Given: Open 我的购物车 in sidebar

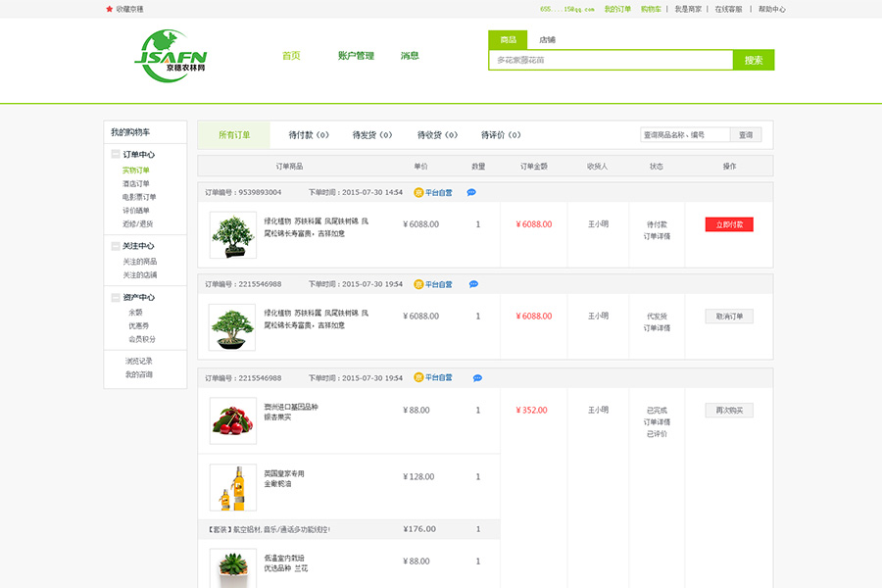Looking at the screenshot, I should (130, 132).
